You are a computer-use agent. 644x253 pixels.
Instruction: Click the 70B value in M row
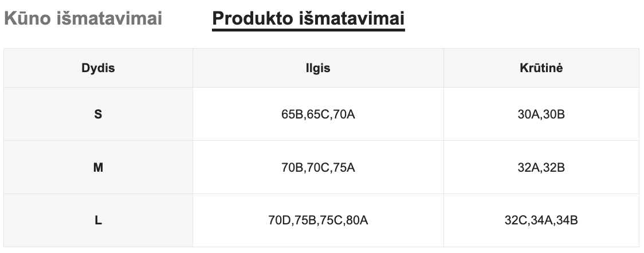[x=292, y=168]
